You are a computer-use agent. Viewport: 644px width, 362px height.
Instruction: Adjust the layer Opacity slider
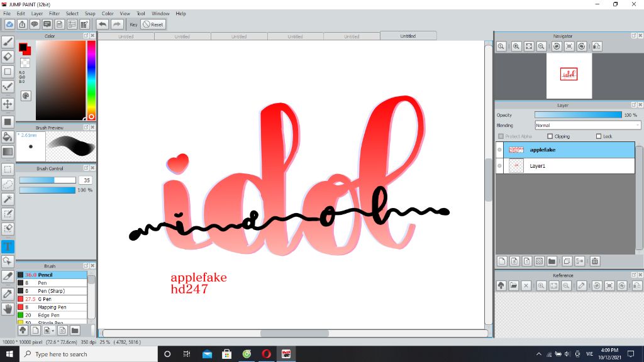pos(579,115)
